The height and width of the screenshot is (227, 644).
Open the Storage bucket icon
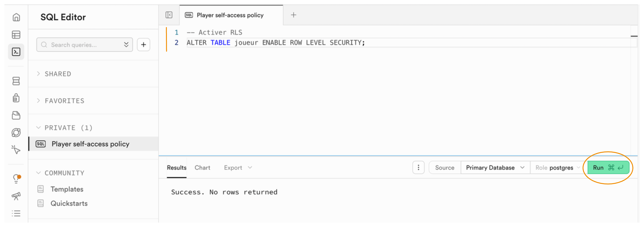pos(16,115)
